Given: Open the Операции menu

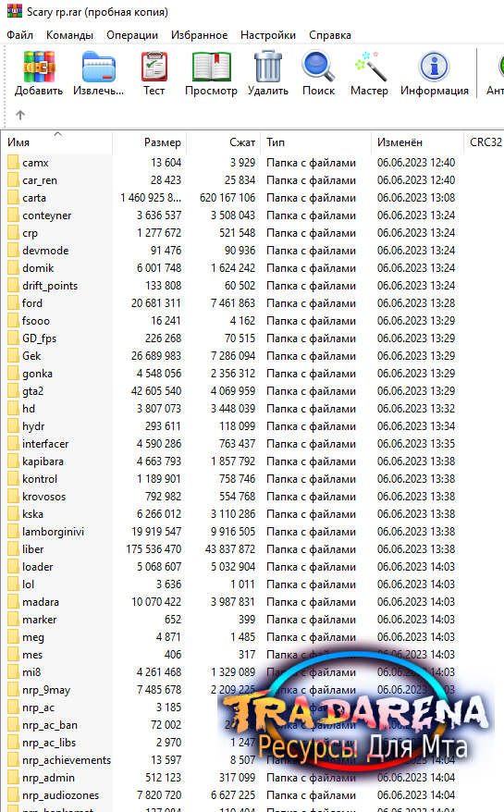Looking at the screenshot, I should [132, 35].
